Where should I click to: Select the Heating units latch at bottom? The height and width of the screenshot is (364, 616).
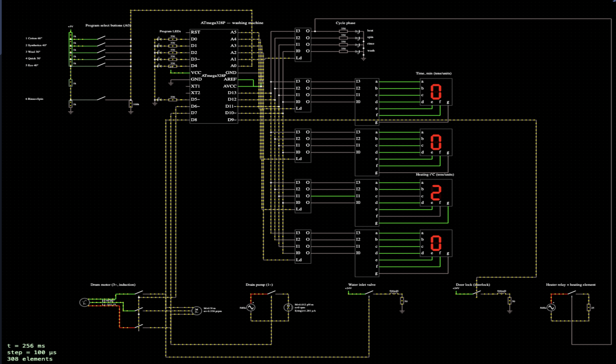303,247
